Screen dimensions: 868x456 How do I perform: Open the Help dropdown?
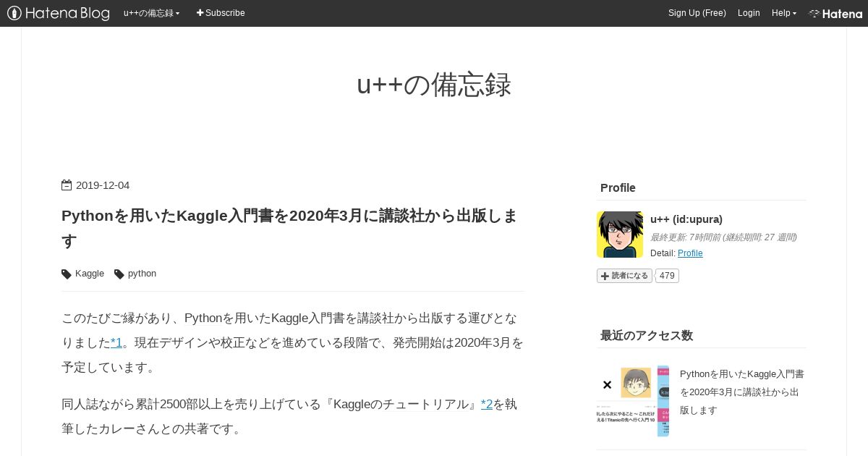[x=783, y=13]
